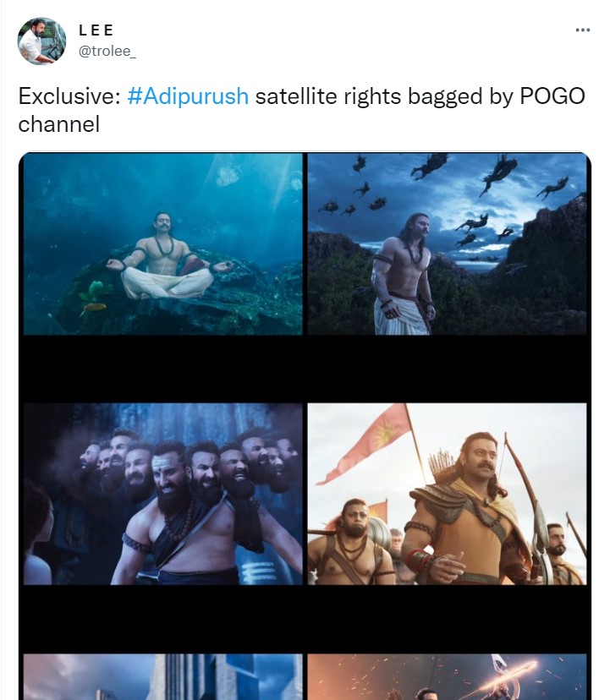Screen dimensions: 599x700
Task: Open the #Adipurush hashtag link
Action: click(x=188, y=96)
